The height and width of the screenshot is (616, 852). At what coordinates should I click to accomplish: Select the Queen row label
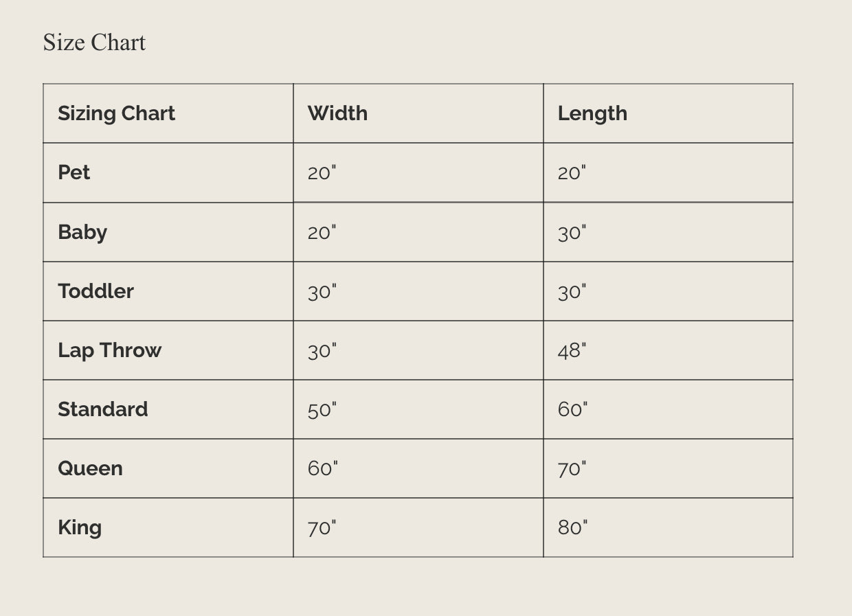90,468
